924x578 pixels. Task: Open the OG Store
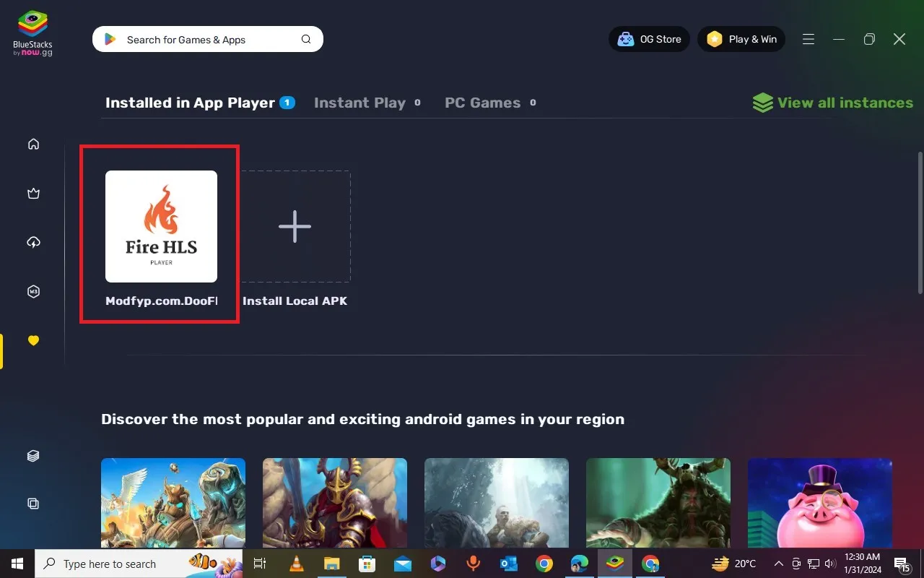pyautogui.click(x=650, y=39)
